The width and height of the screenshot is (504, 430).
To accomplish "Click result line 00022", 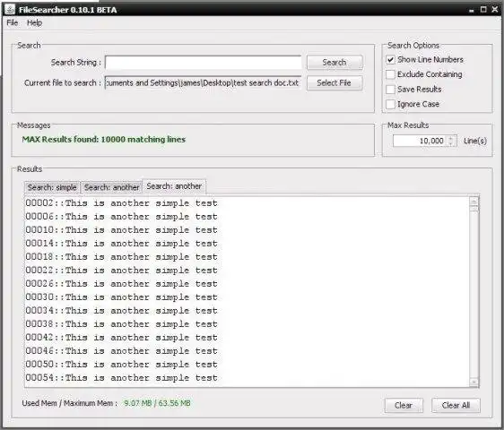I will 121,271.
